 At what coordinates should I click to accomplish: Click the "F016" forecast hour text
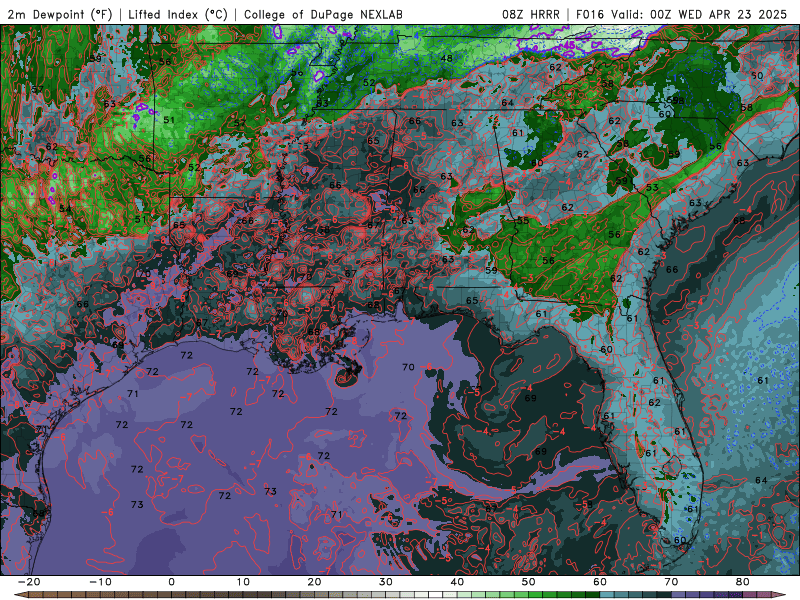(x=590, y=14)
